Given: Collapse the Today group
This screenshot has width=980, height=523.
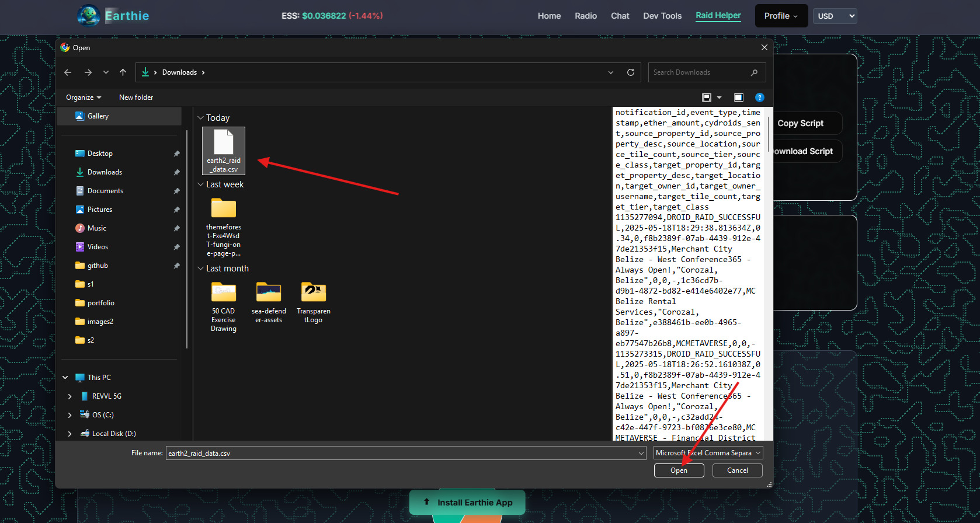Looking at the screenshot, I should point(201,118).
